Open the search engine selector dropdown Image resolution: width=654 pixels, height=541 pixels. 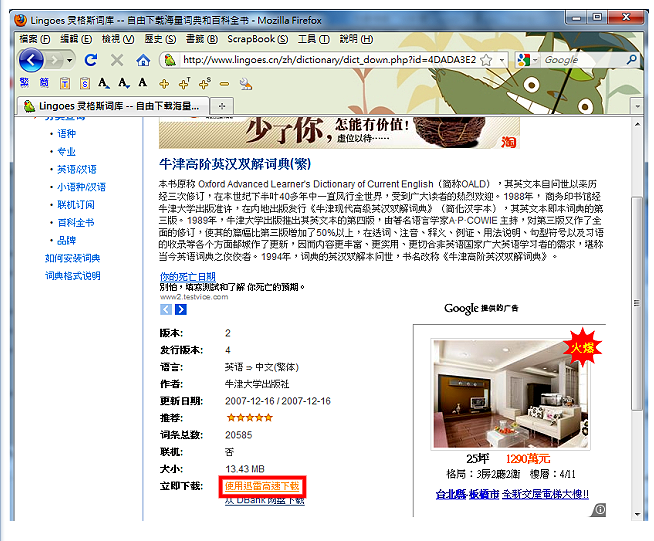[x=527, y=60]
